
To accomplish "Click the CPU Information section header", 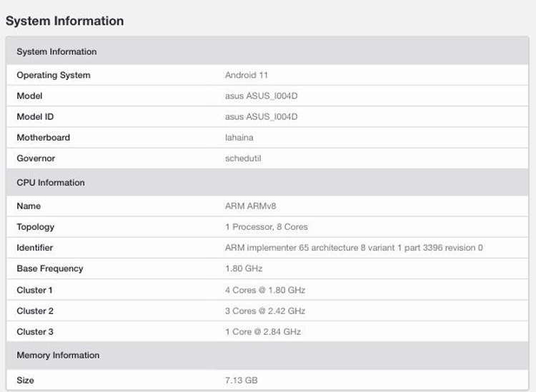I will point(51,183).
